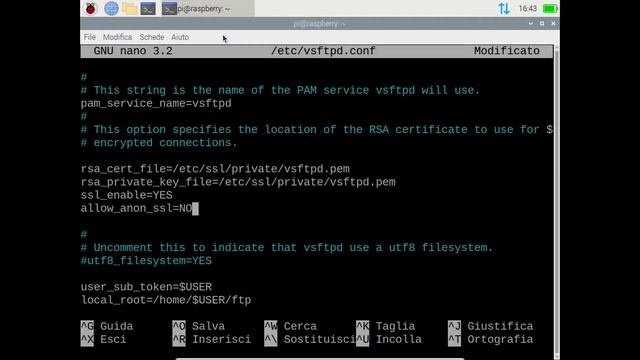Click the ssl_enable=YES line

[x=127, y=195]
